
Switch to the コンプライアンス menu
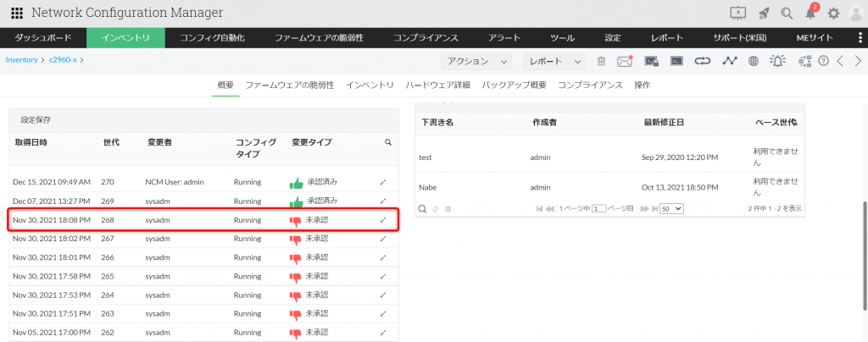click(426, 38)
